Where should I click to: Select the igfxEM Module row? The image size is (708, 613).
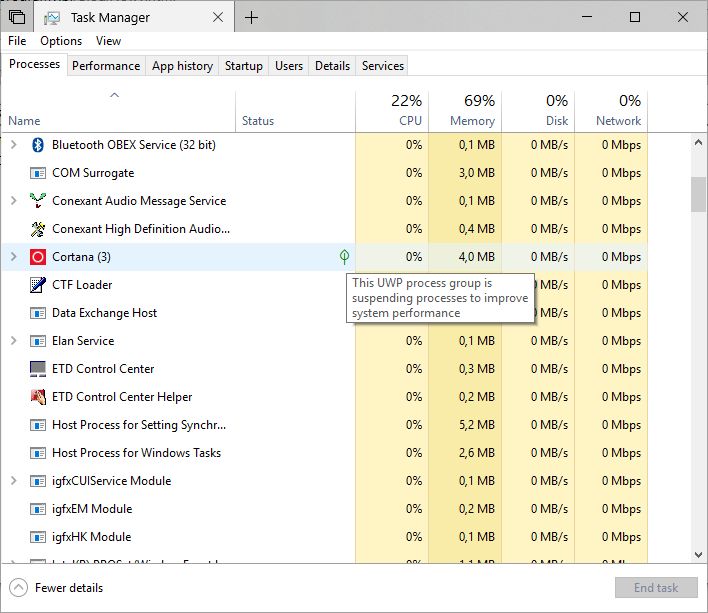click(325, 509)
